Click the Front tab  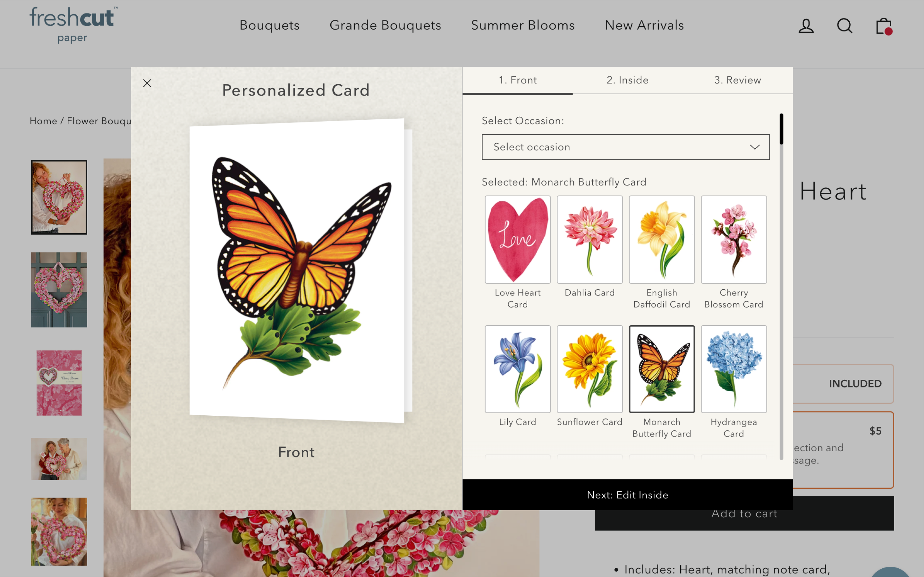click(518, 80)
